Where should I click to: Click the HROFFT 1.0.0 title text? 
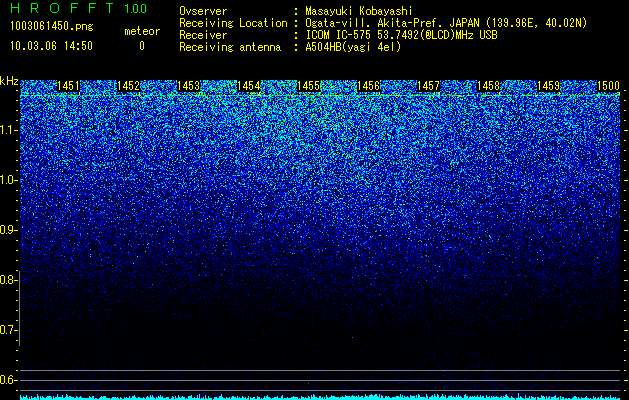79,8
